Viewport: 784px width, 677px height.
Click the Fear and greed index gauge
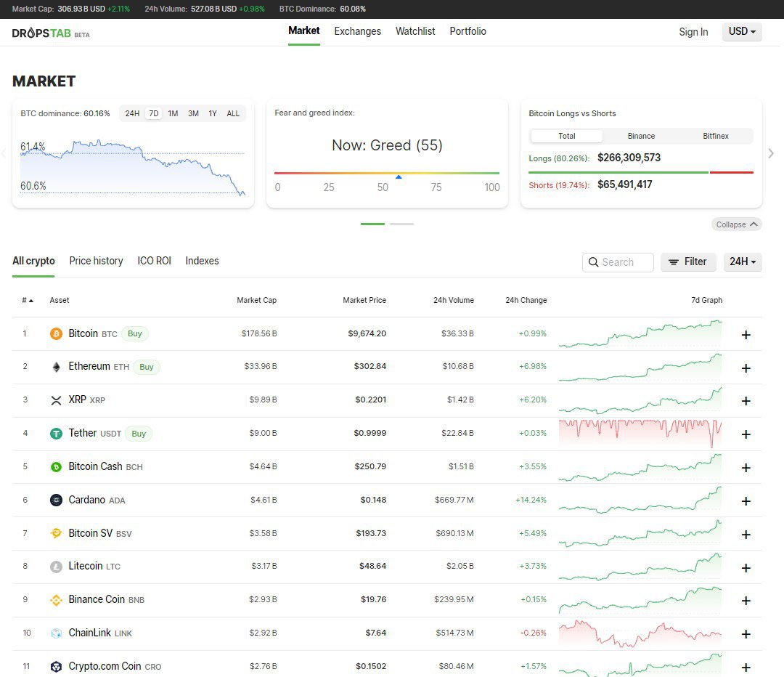click(387, 173)
